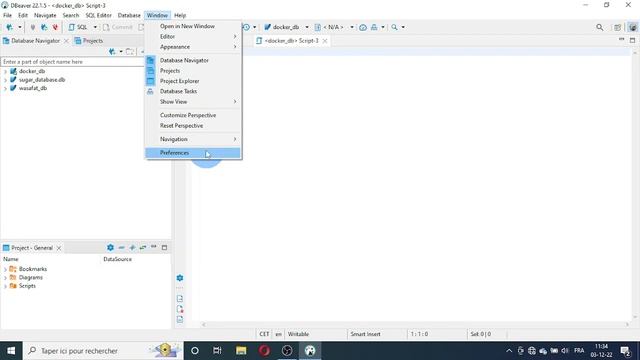Click the Commit toolbar button
Viewport: 640px width, 360px height.
[x=118, y=27]
